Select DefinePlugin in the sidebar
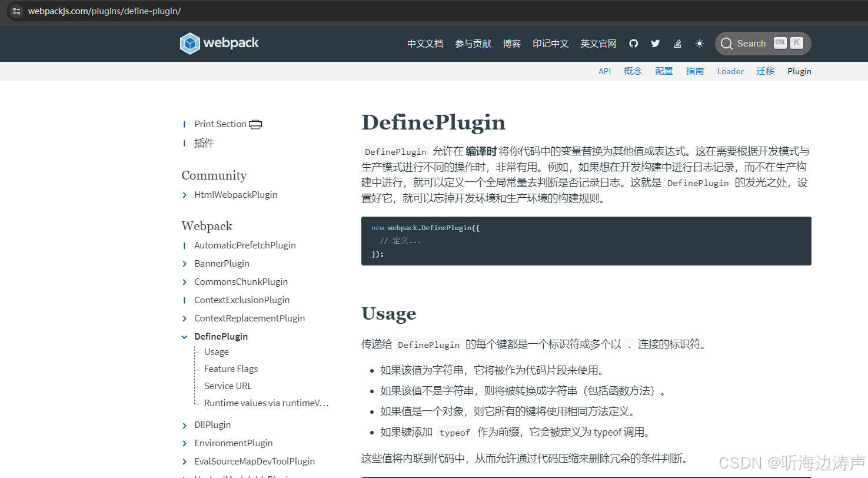The image size is (868, 478). 221,337
